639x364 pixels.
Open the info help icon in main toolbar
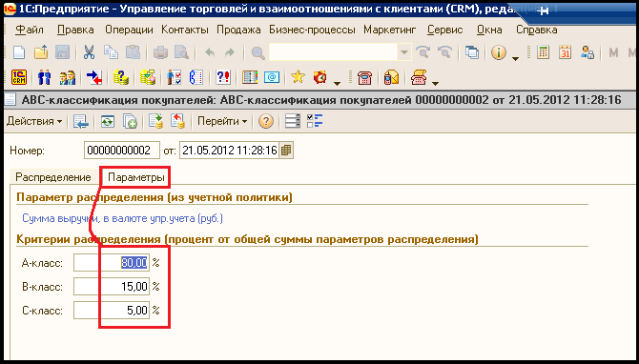[x=499, y=52]
